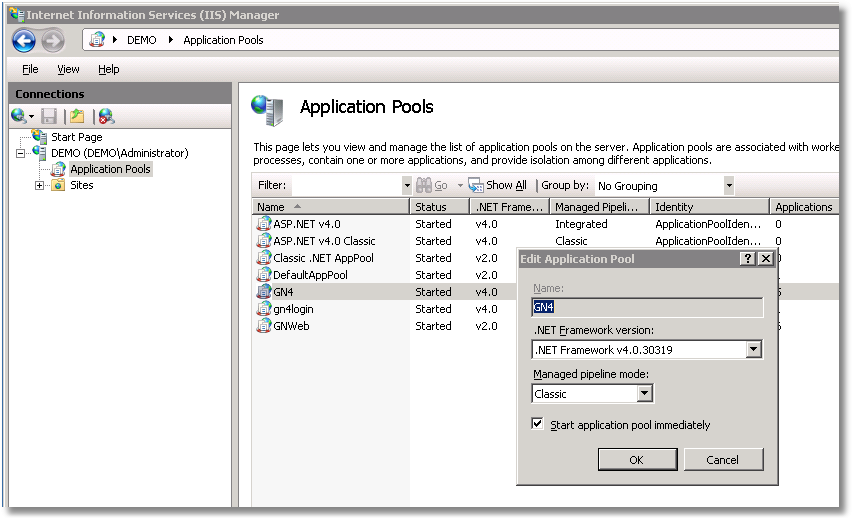Screen dimensions: 853x521
Task: Open the Create New Connection globe icon
Action: (18, 116)
